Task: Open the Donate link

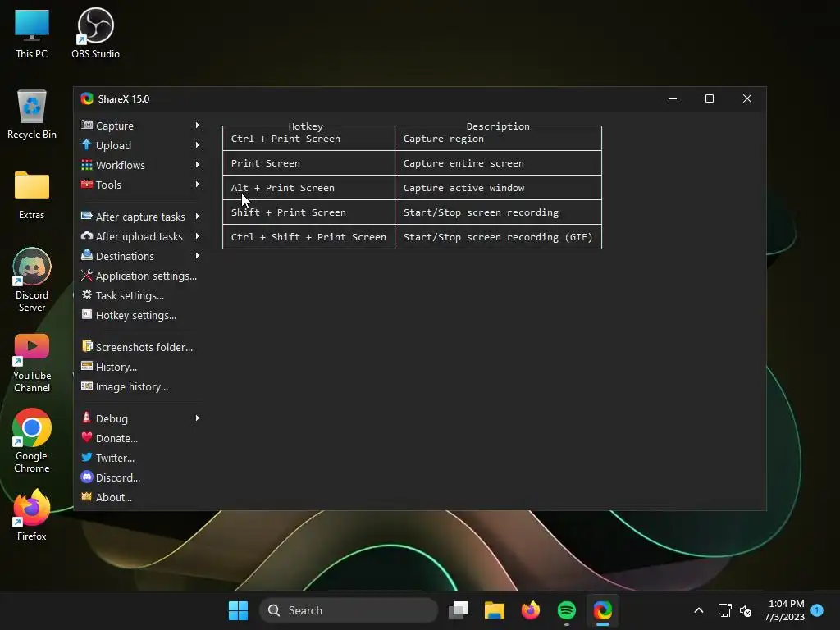Action: click(x=140, y=438)
